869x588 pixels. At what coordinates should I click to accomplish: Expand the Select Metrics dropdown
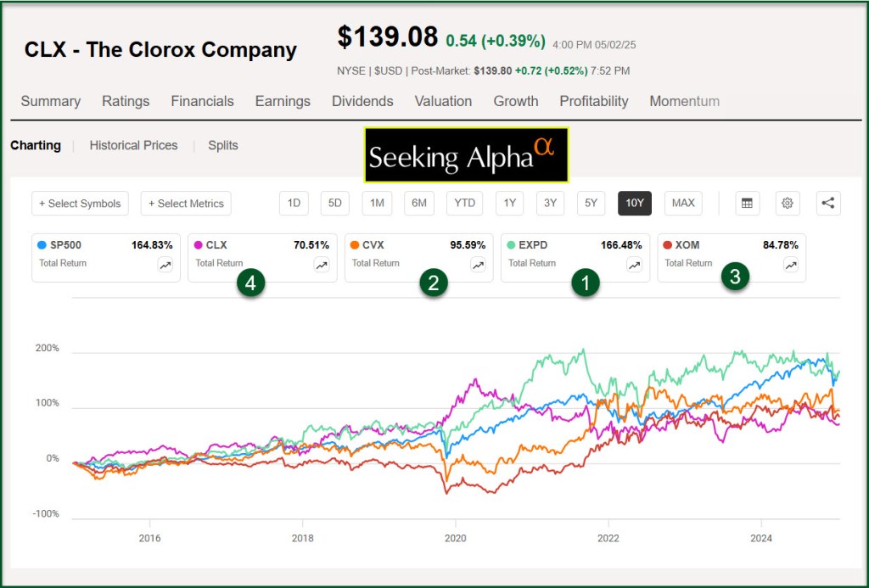pos(186,204)
